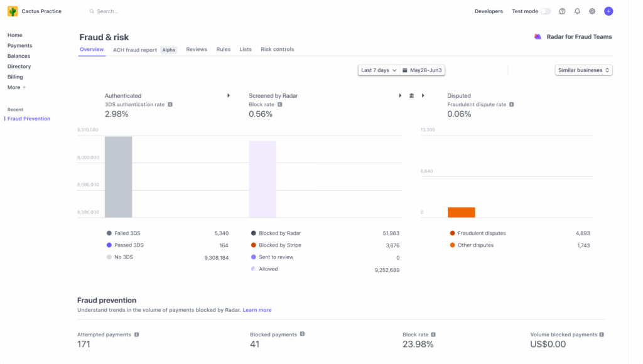Open the Lists tab
Screen dimensions: 643x364
[x=246, y=49]
